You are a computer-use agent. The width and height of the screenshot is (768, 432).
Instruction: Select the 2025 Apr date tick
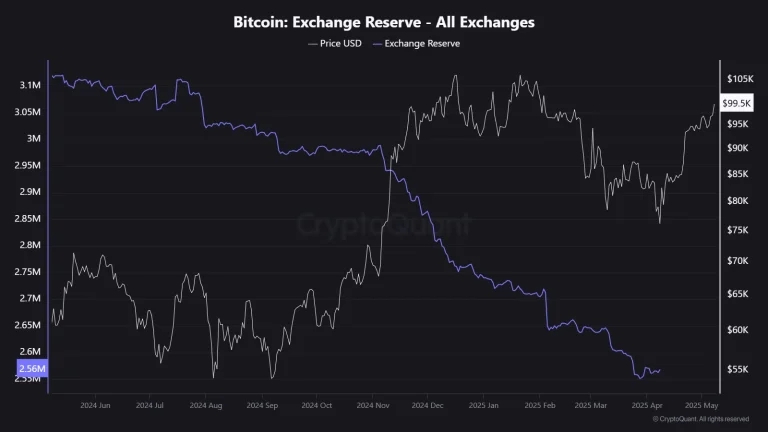(647, 406)
